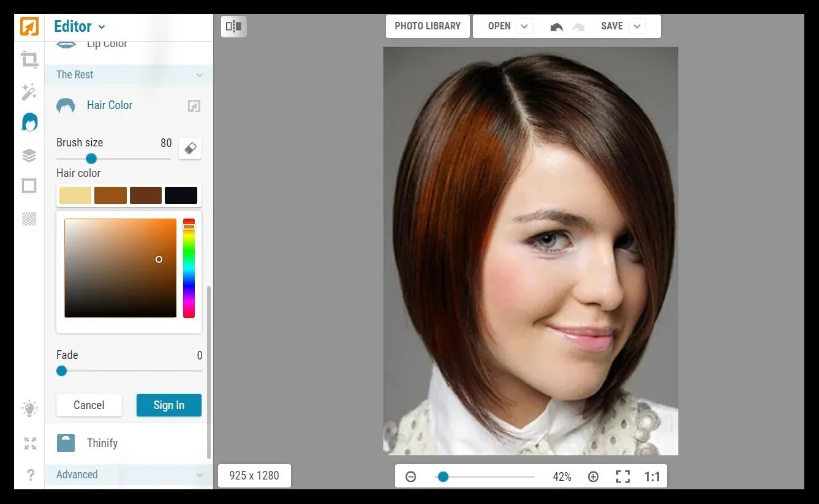This screenshot has width=819, height=504.
Task: Expand the Open dropdown arrow
Action: [x=524, y=26]
